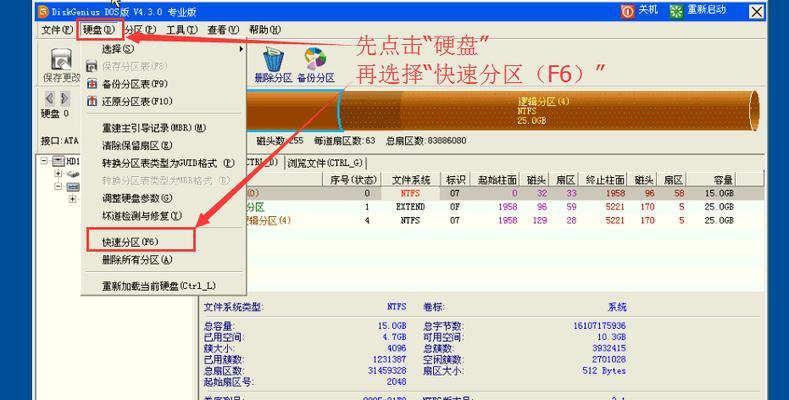Screen dimensions: 789x400
Task: Click the 删除分区 trash can icon
Action: 273,59
